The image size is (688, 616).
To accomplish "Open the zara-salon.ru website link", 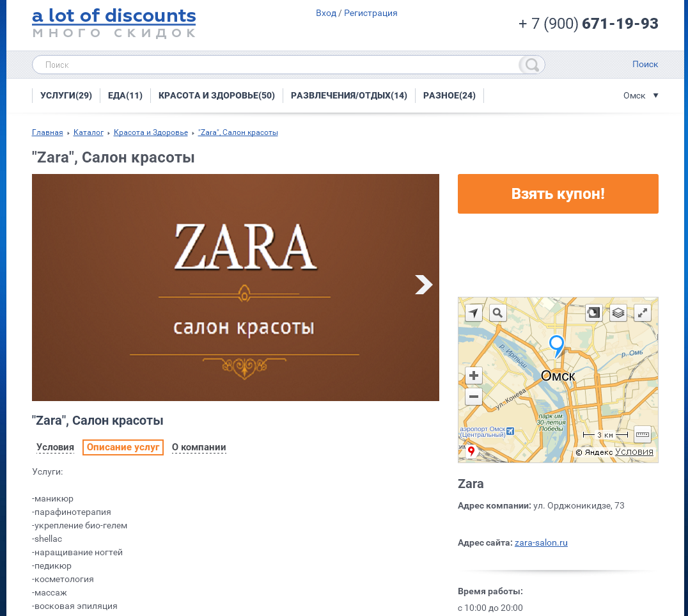I will click(x=541, y=542).
